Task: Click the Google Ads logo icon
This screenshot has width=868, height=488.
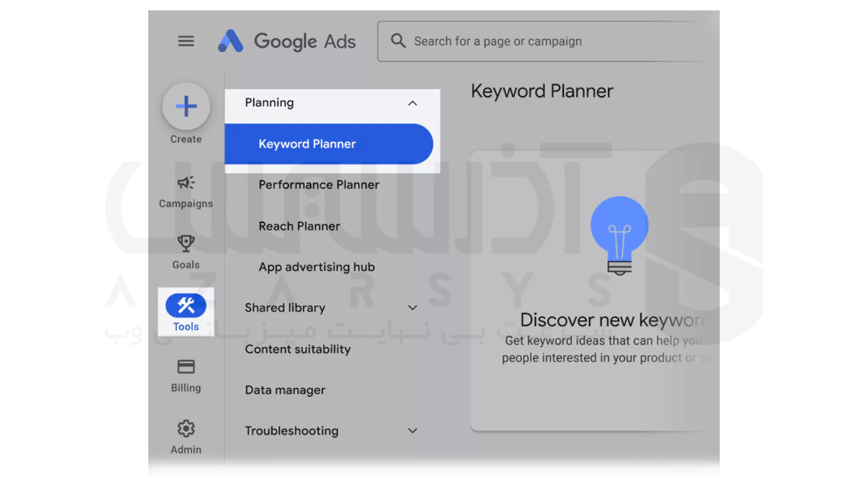Action: click(231, 41)
